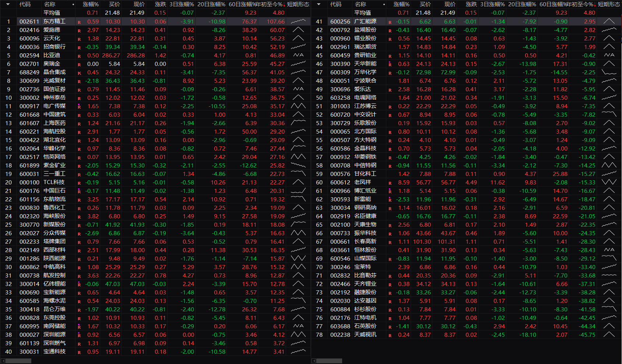Viewport: 622px width, 364px height.
Task: Sort by 买价 in the list containing 东方精工
Action: [115, 4]
